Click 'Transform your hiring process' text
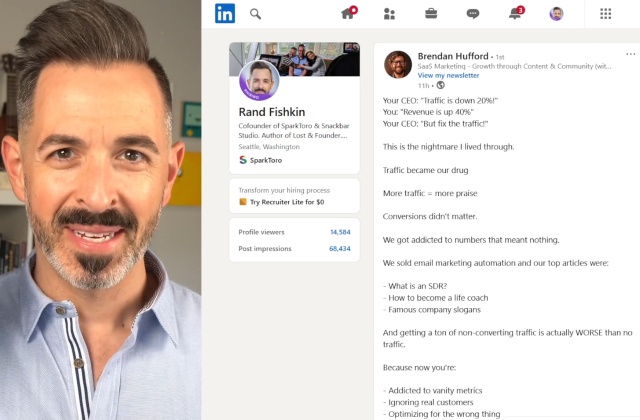This screenshot has height=420, width=640. coord(284,190)
